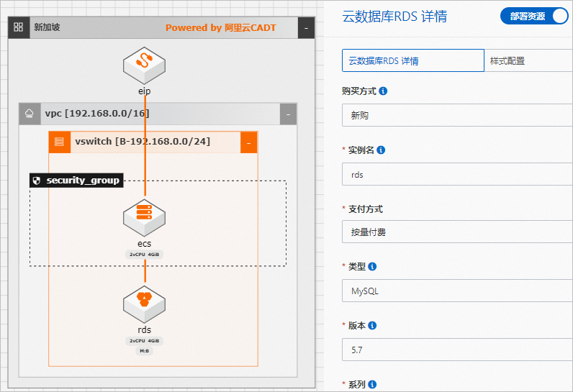Show info tooltip for 版本
Screen dimensions: 573x392
coord(372,325)
